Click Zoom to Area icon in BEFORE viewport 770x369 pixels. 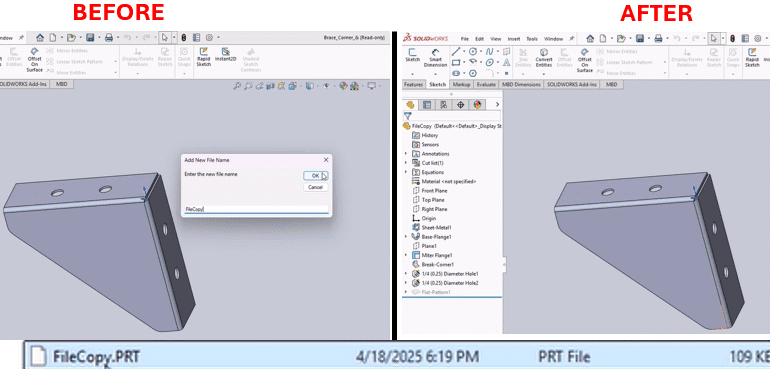248,86
